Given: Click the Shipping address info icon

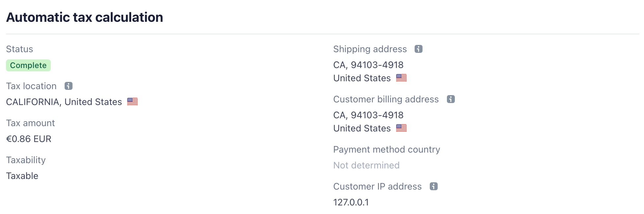Looking at the screenshot, I should pyautogui.click(x=419, y=49).
